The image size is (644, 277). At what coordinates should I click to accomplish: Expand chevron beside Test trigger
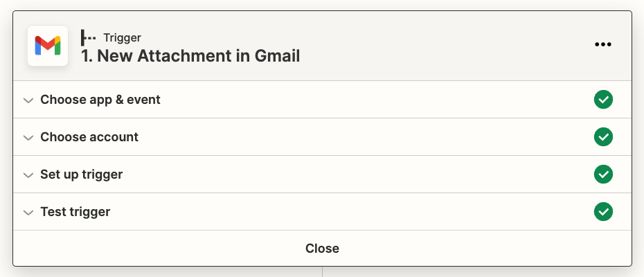point(28,213)
